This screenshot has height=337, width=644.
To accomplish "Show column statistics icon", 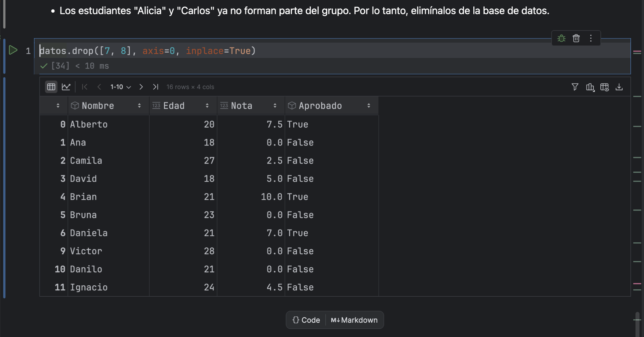I will [590, 87].
